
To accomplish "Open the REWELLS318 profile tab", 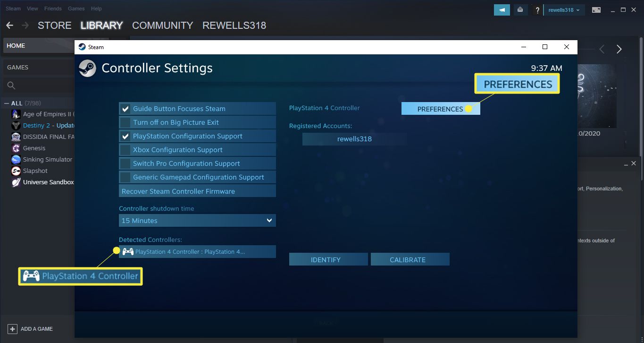I will tap(234, 26).
